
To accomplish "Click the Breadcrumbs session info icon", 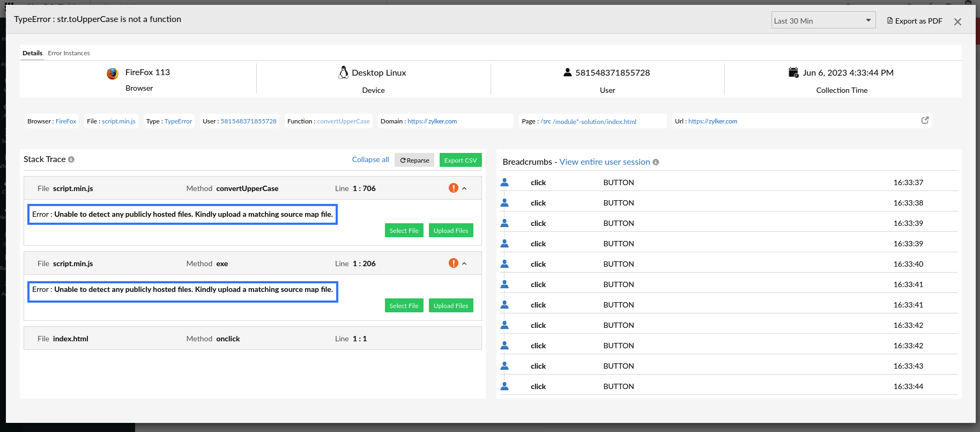I will 656,162.
